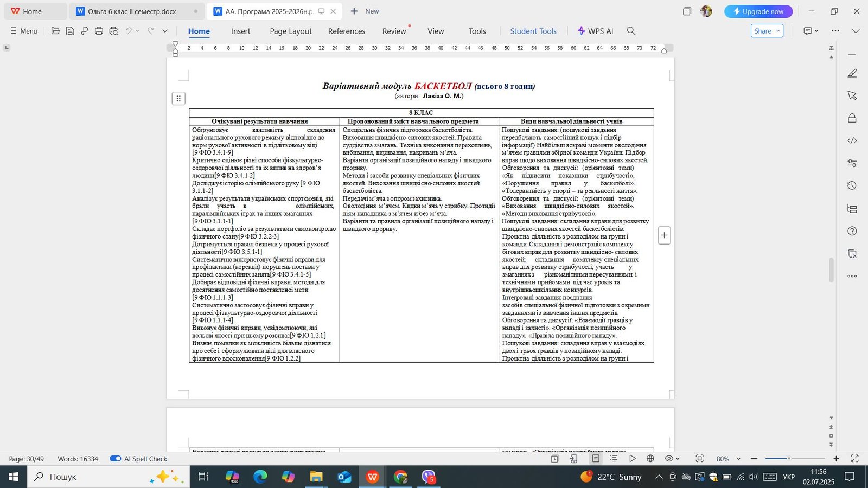The height and width of the screenshot is (488, 868).
Task: Click the lock restriction icon in sidebar
Action: [x=852, y=118]
